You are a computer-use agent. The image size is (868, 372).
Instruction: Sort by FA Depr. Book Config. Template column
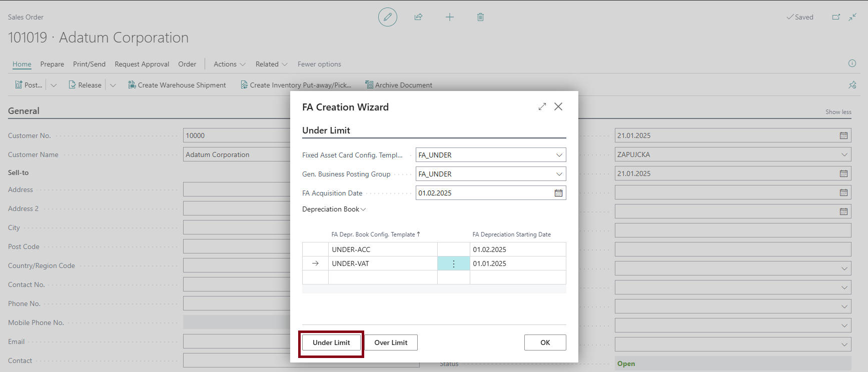(x=376, y=234)
